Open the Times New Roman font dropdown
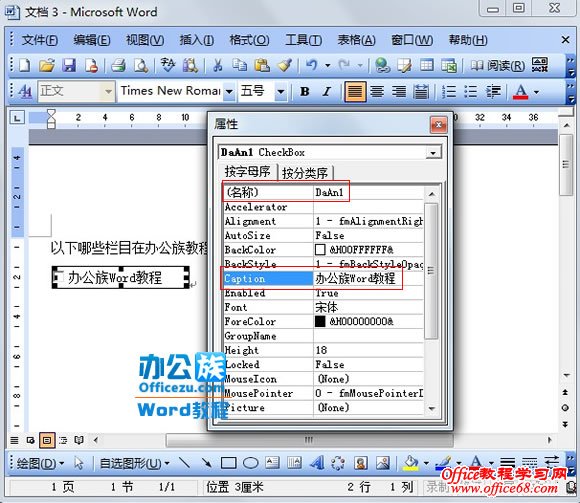This screenshot has width=580, height=503. pyautogui.click(x=229, y=91)
